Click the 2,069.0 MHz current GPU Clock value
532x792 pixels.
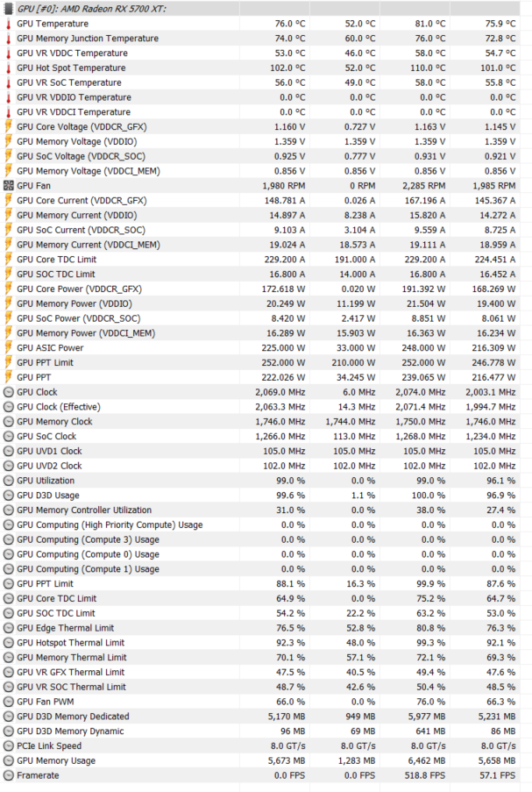(x=280, y=392)
